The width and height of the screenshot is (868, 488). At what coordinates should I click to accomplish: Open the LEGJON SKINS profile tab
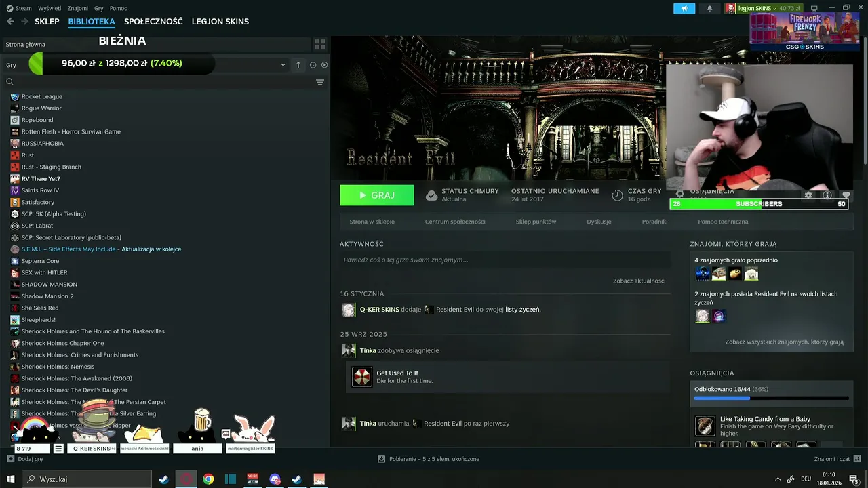(220, 22)
